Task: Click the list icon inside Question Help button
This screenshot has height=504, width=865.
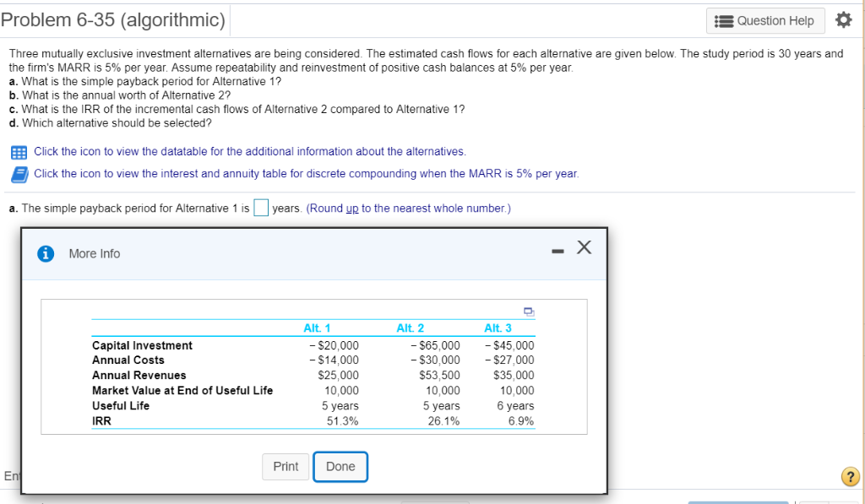Action: click(725, 20)
